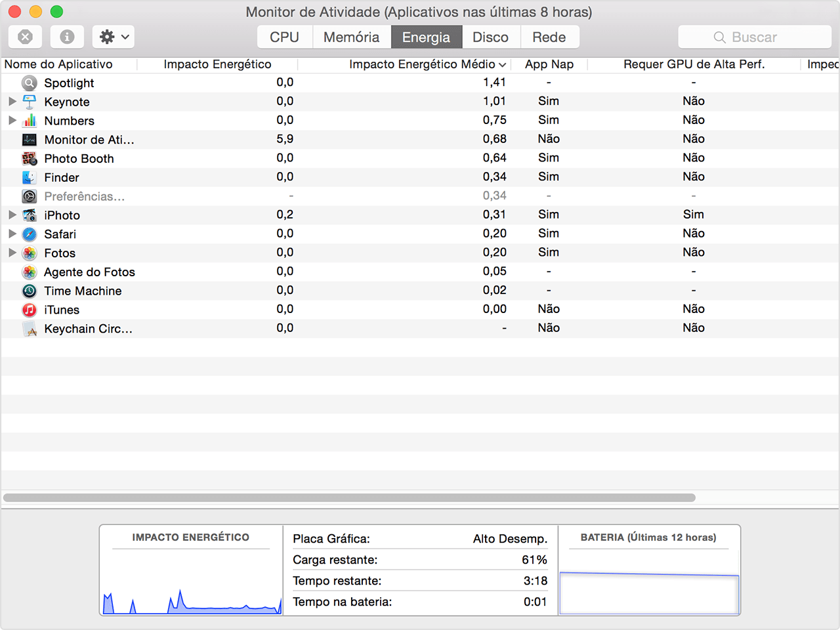Click the Buscar search field

pyautogui.click(x=755, y=37)
